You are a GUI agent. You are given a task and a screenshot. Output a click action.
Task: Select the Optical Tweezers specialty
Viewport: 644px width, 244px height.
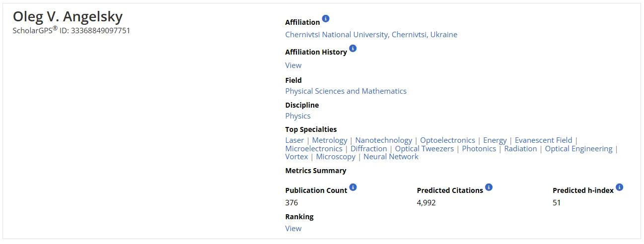424,149
